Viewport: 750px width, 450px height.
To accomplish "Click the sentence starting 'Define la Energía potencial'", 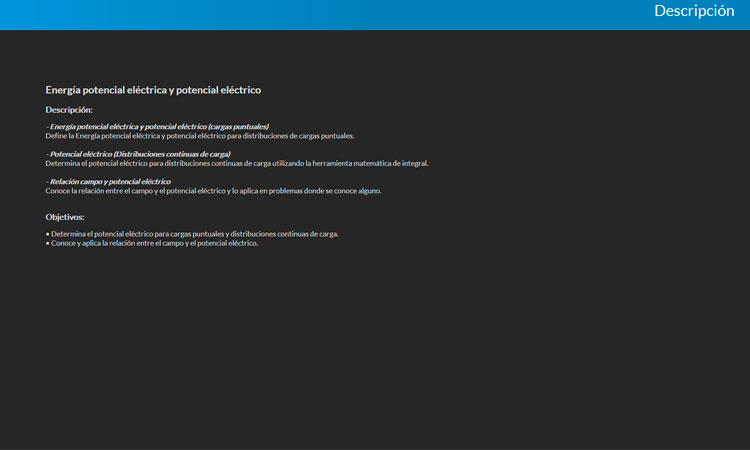I will click(x=199, y=136).
